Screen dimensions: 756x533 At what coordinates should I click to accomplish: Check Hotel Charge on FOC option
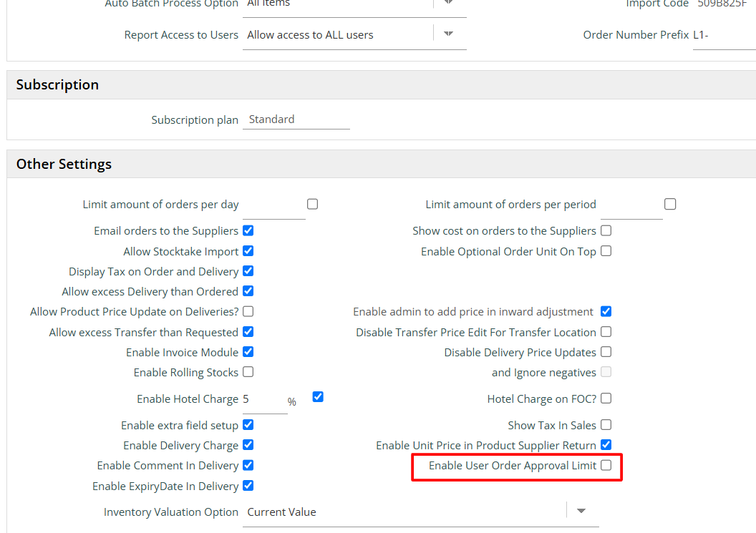[606, 398]
